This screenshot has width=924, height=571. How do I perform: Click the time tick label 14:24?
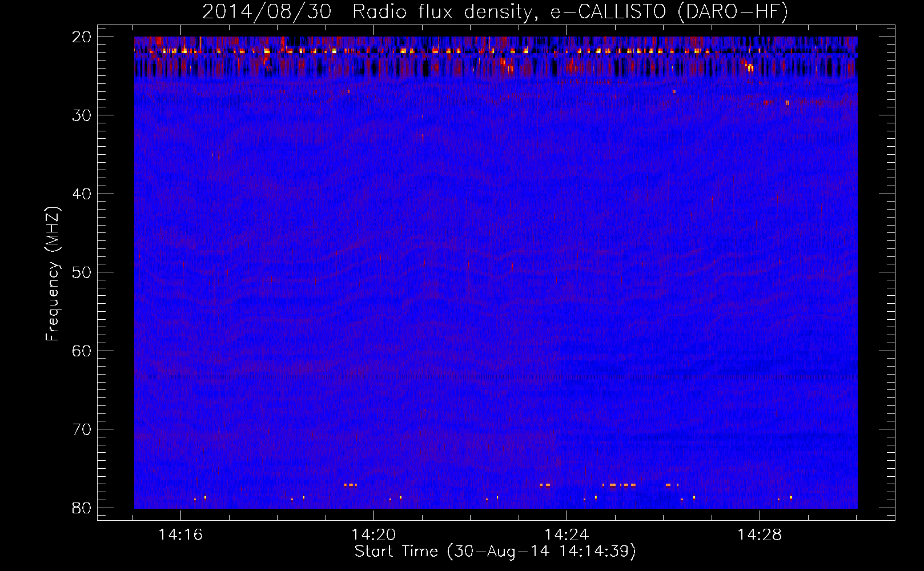tap(567, 535)
